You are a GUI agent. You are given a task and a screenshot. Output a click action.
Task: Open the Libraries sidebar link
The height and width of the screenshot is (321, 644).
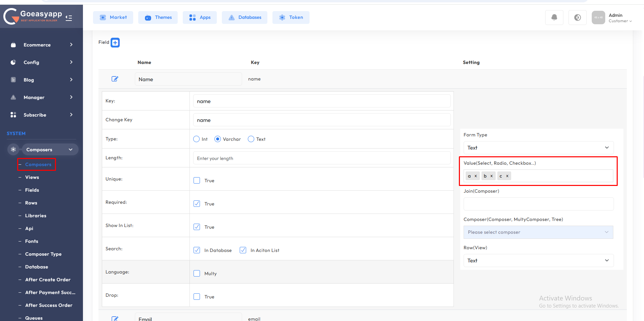coord(35,216)
